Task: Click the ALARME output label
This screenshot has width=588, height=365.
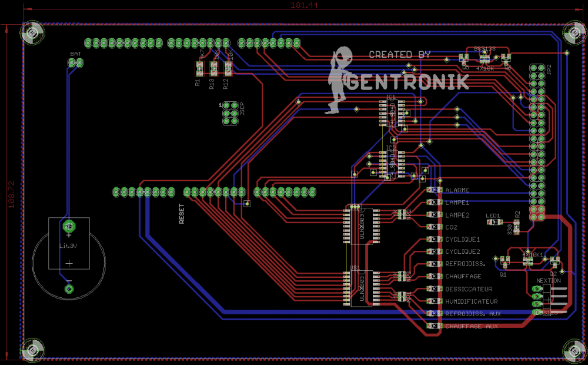Action: click(457, 190)
